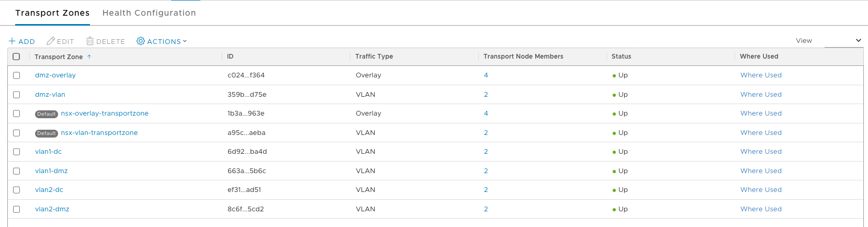This screenshot has height=227, width=868.
Task: Click the Edit pencil icon
Action: (x=51, y=41)
